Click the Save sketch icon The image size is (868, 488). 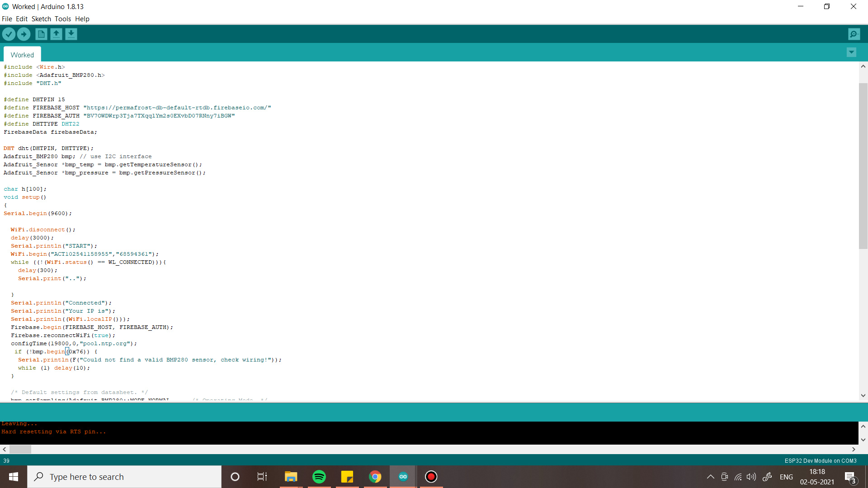click(71, 34)
